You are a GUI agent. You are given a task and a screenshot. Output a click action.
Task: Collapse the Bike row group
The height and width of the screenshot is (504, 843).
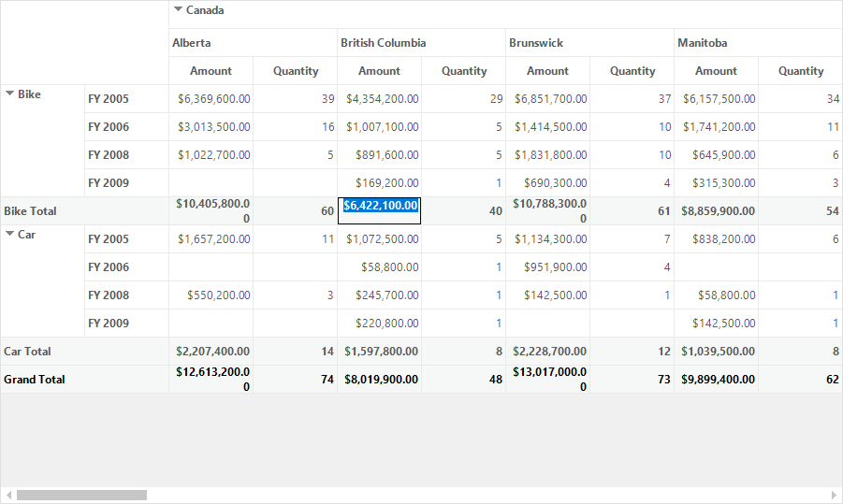point(9,94)
